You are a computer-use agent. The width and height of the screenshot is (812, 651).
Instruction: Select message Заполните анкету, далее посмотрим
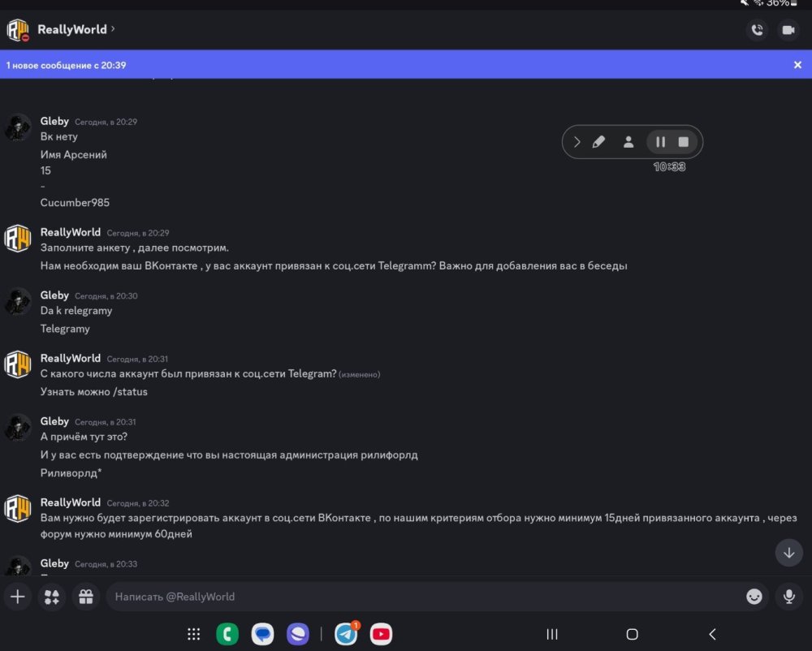135,248
